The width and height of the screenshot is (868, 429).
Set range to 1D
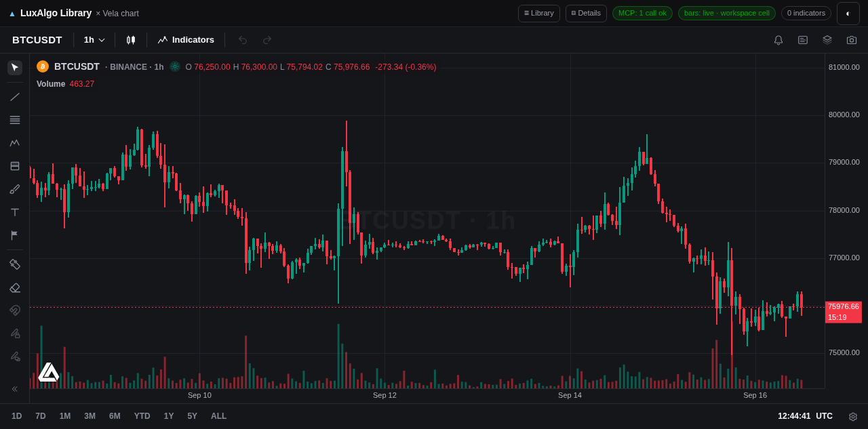pyautogui.click(x=16, y=416)
